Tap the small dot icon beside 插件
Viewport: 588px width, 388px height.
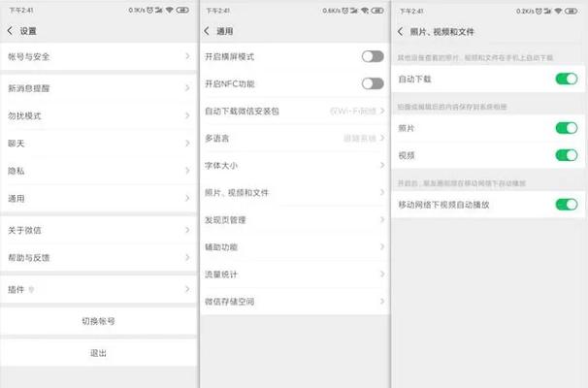(x=31, y=289)
